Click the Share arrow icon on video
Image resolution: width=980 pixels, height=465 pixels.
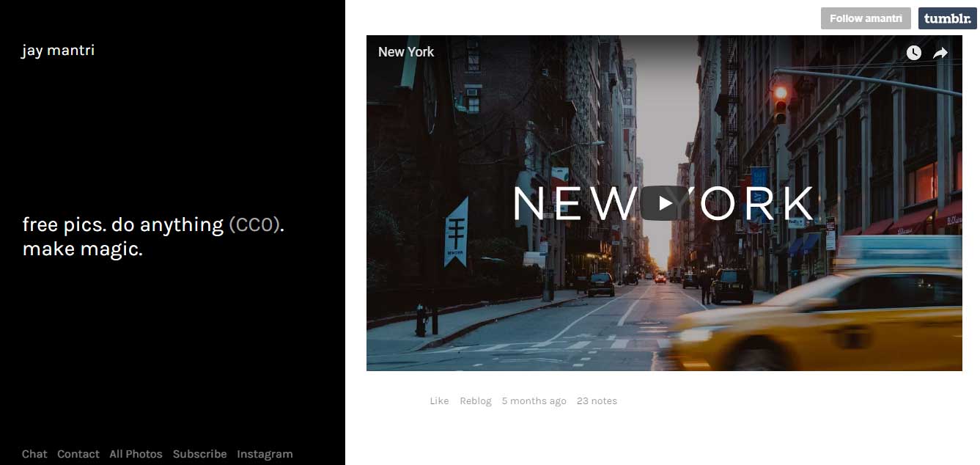(940, 53)
